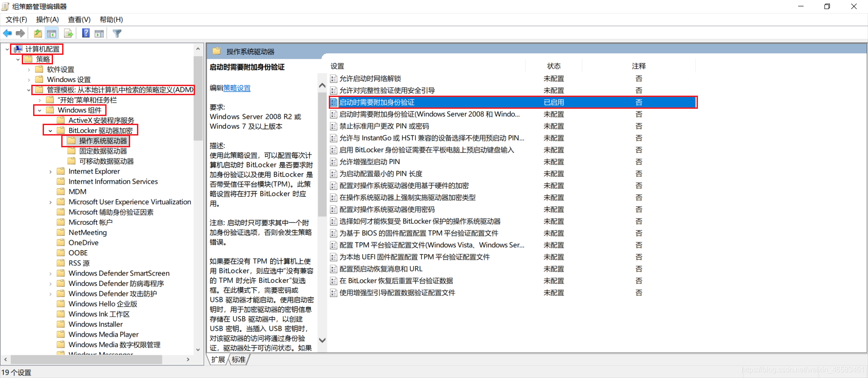Select 允许对完整性验证使用安全引导 policy

[x=387, y=91]
